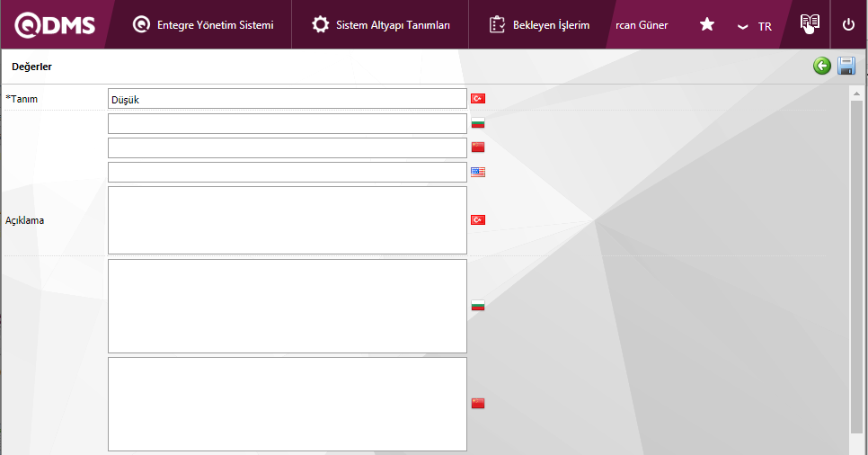Click the Tanım field beside US flag
Viewport: 868px width, 455px height.
(288, 173)
